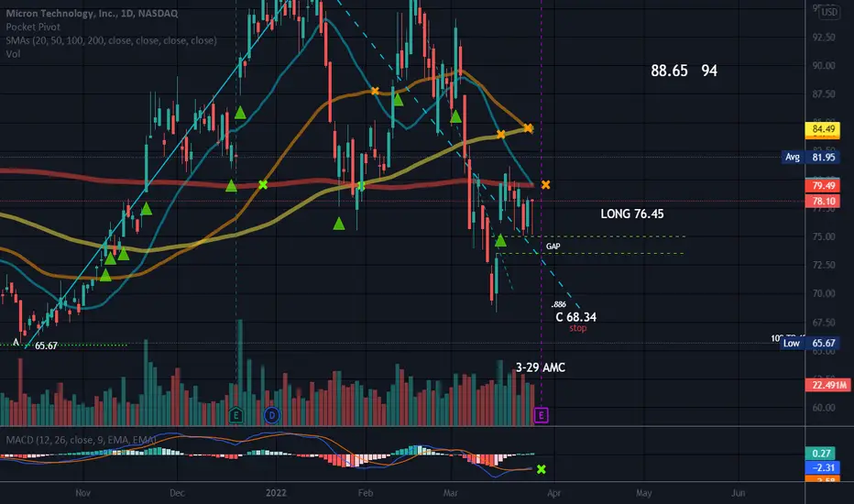Click '90.00' on the price axis

pyautogui.click(x=824, y=66)
